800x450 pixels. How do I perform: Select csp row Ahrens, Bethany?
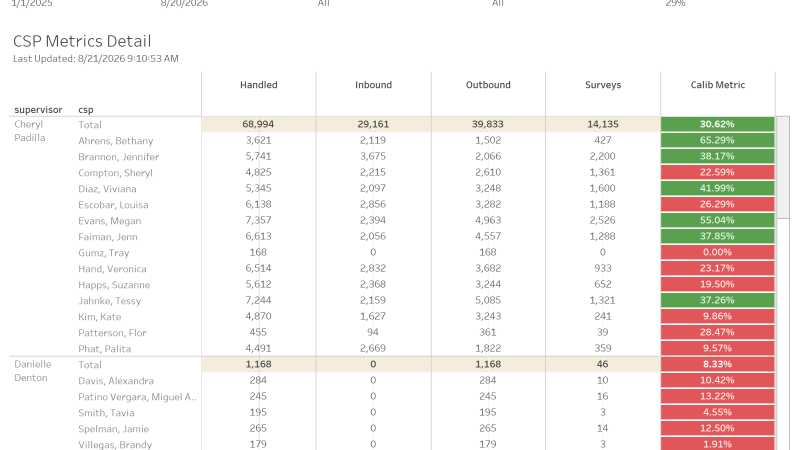pos(116,141)
